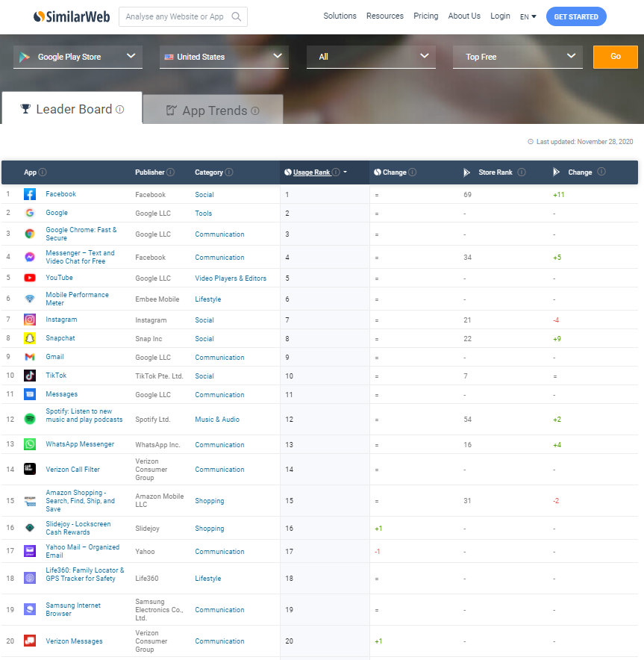
Task: Click Embee Mobile publisher text
Action: point(157,299)
